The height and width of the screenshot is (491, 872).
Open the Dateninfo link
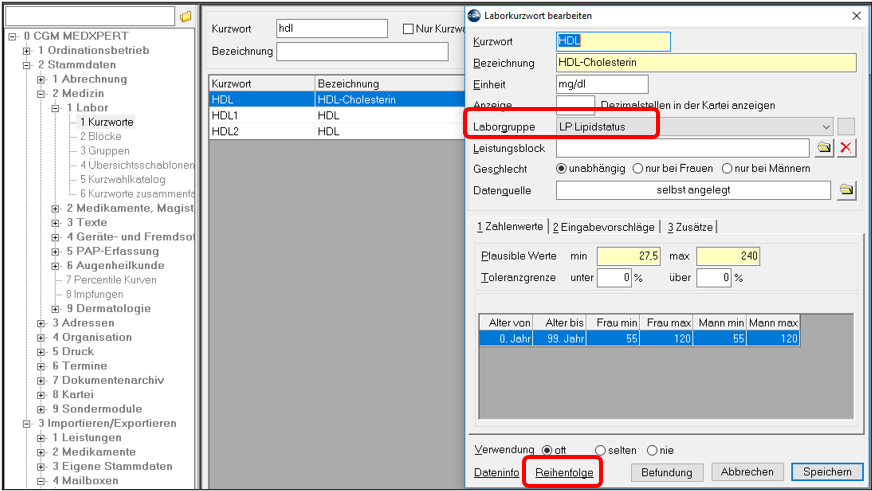pos(496,472)
